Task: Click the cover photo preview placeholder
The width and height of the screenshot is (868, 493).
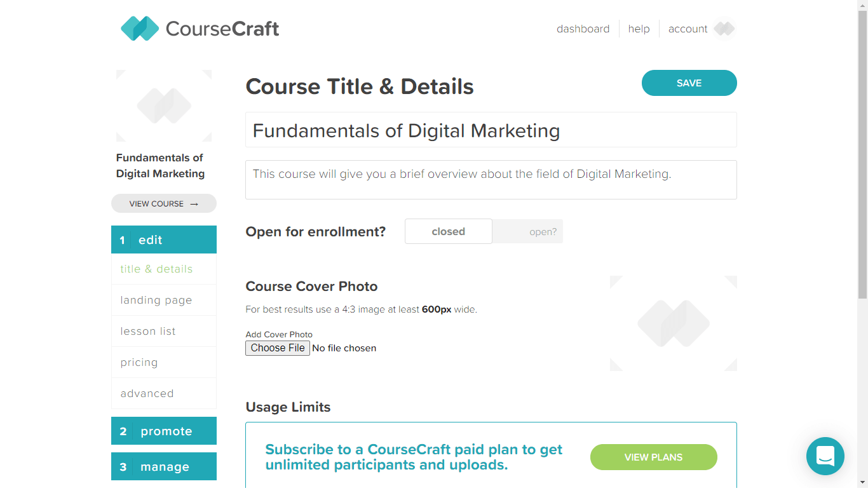Action: (x=673, y=323)
